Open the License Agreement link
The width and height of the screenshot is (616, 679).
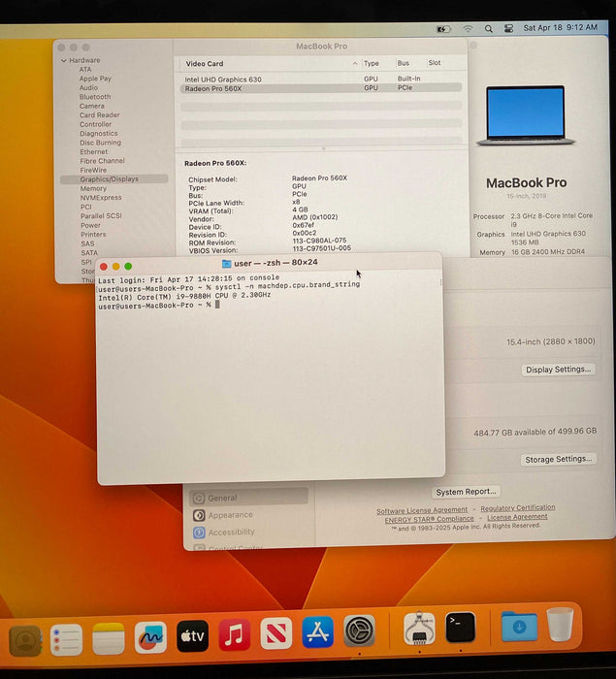(x=517, y=517)
